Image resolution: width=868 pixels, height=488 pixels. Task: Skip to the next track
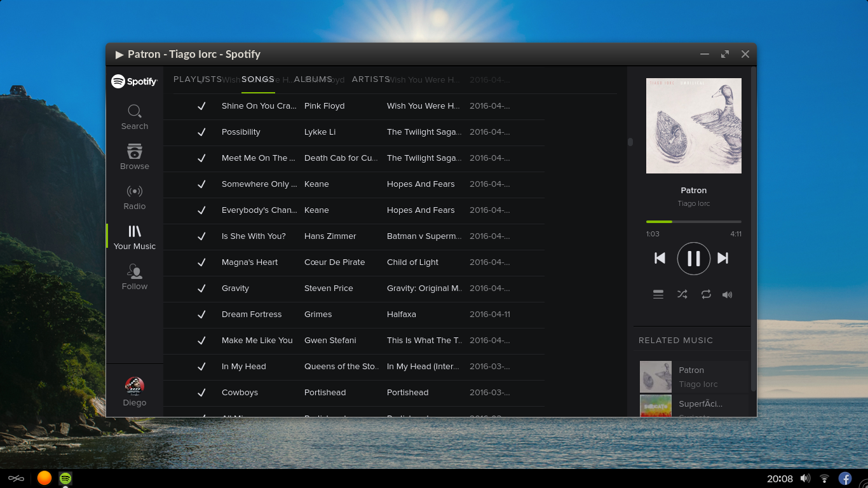tap(722, 258)
